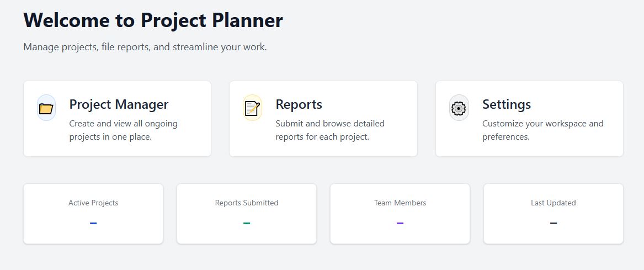Viewport: 644px width, 270px height.
Task: Click the gear icon on Settings card
Action: tap(459, 108)
